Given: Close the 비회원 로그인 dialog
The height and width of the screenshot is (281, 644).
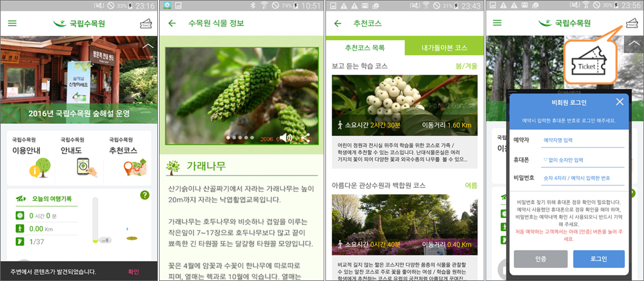Looking at the screenshot, I should point(620,102).
